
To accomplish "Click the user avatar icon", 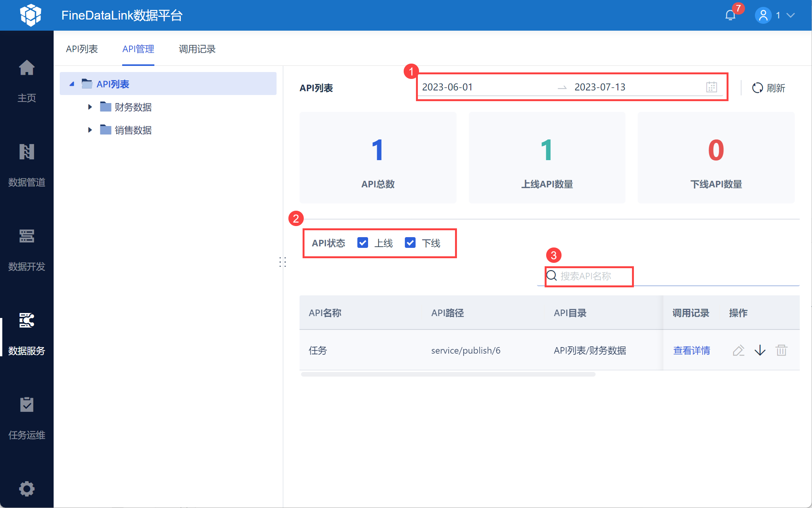I will 763,15.
